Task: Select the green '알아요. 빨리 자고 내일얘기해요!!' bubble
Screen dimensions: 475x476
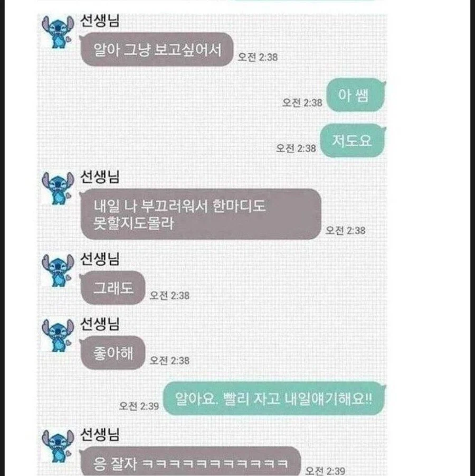Action: pyautogui.click(x=274, y=398)
